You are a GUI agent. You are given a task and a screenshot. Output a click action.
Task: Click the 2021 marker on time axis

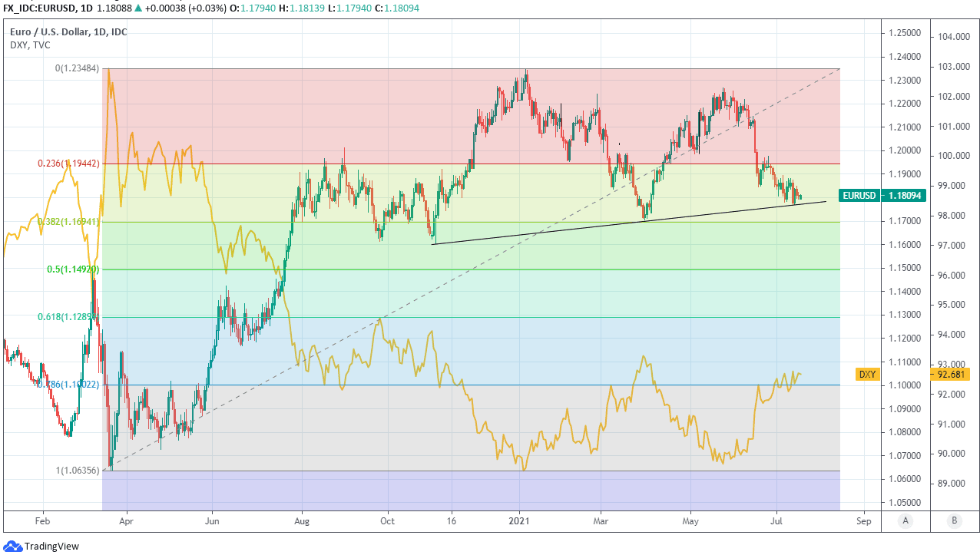point(520,520)
